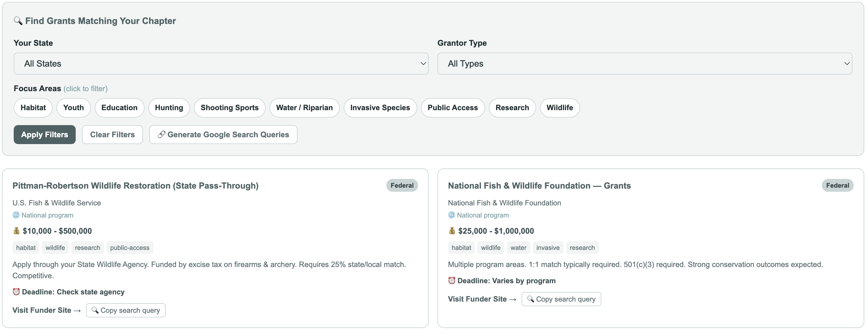868x333 pixels.
Task: Toggle the Education focus area filter
Action: 119,108
